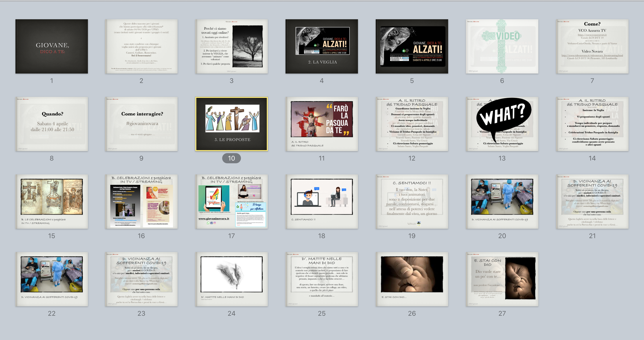Select slide 26 with the hands photo

(x=412, y=279)
